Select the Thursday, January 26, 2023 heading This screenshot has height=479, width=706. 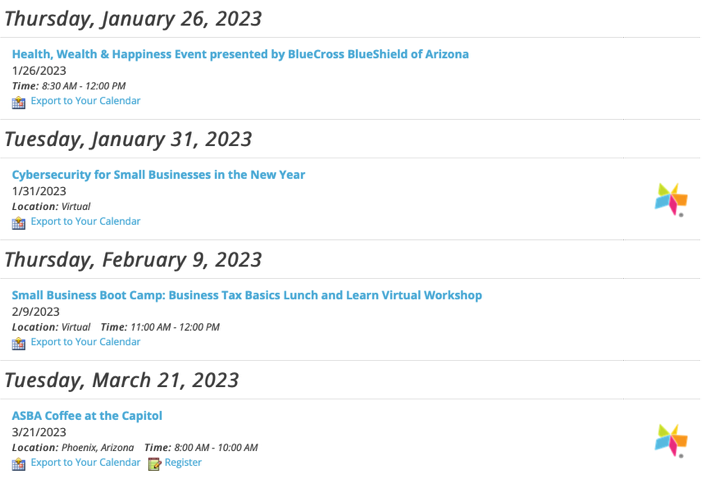(x=133, y=19)
